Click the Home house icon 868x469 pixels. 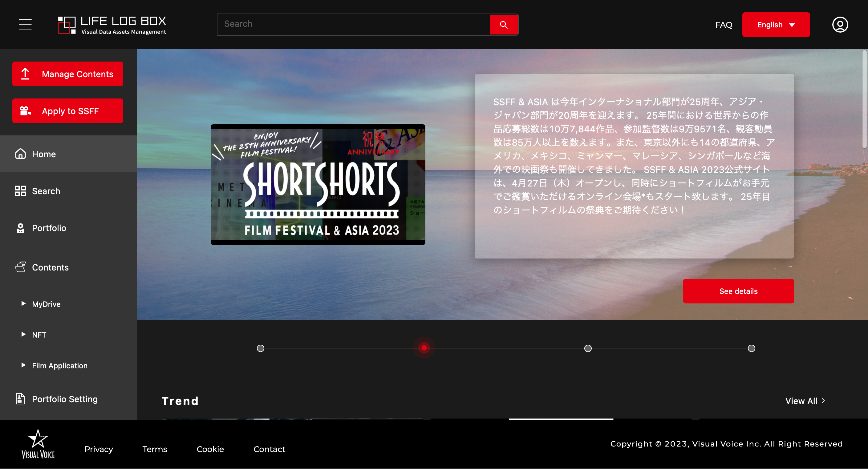[20, 154]
